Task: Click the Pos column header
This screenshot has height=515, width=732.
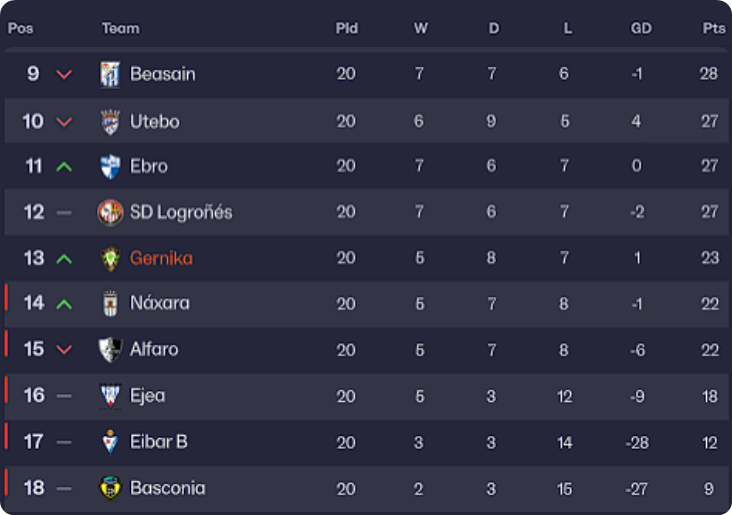Action: [x=20, y=28]
